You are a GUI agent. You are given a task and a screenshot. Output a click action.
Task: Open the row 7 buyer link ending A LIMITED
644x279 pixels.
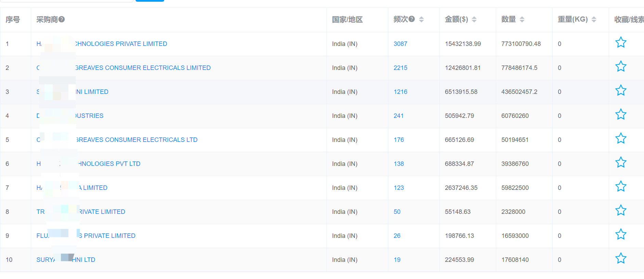coord(72,188)
